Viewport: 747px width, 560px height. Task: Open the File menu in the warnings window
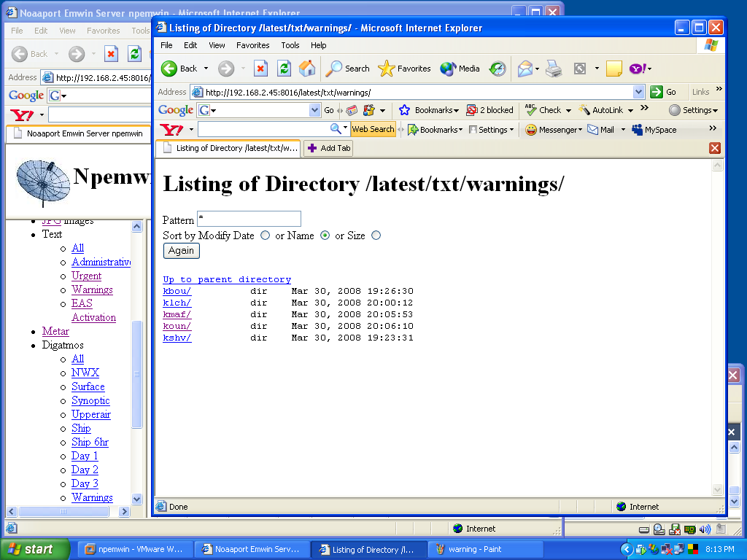coord(166,45)
